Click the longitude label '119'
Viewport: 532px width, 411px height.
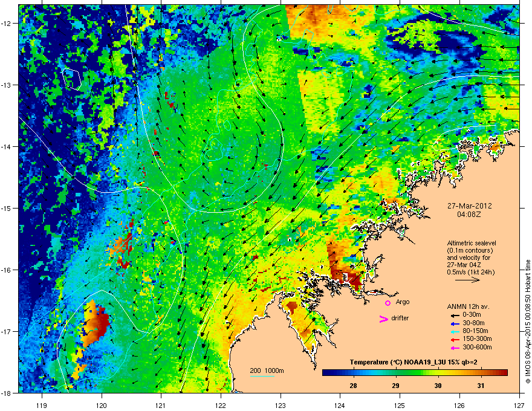pyautogui.click(x=42, y=406)
